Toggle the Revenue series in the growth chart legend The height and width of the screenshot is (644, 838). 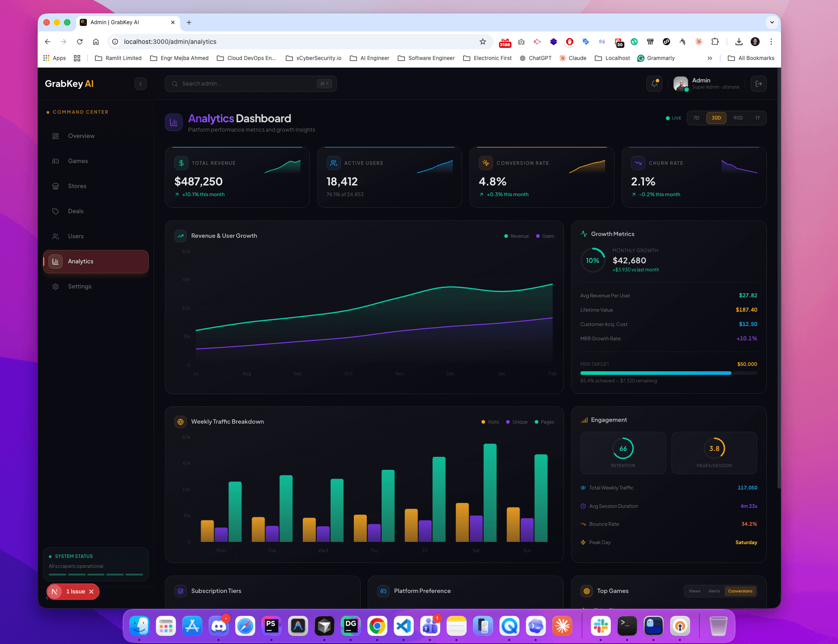(516, 236)
